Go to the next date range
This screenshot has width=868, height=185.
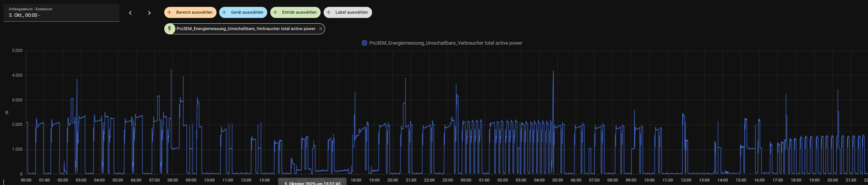[x=149, y=13]
